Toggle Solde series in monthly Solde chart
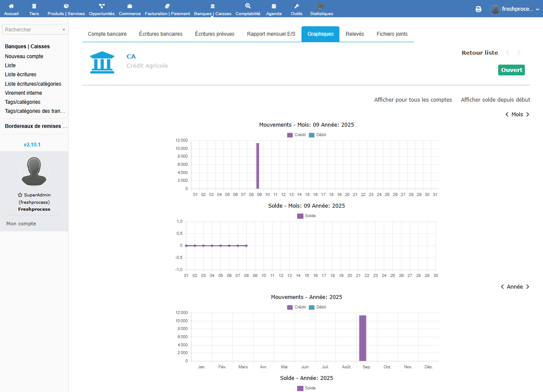 pos(306,216)
